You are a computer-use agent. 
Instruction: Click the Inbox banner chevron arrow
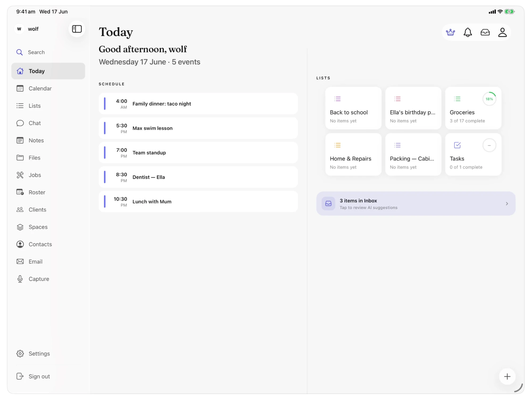click(x=507, y=204)
